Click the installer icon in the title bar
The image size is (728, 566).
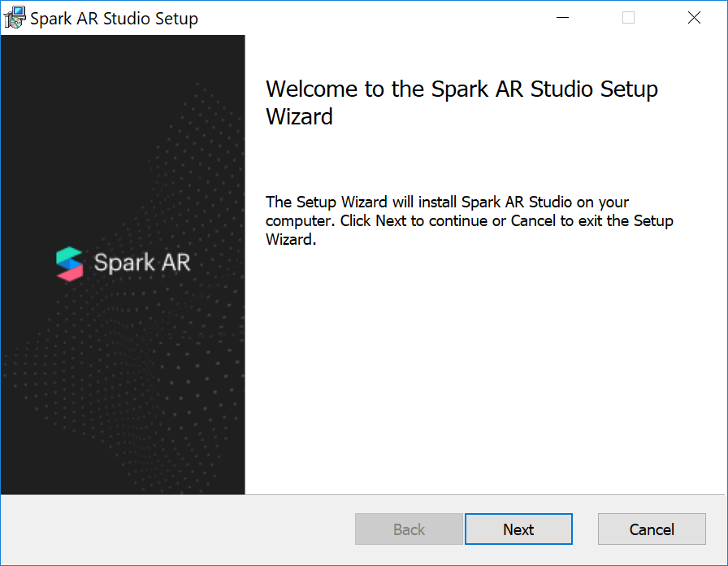coord(14,17)
